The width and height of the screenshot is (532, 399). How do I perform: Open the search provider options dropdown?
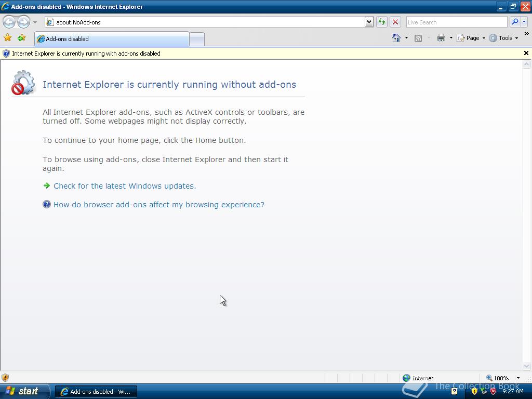(x=524, y=22)
